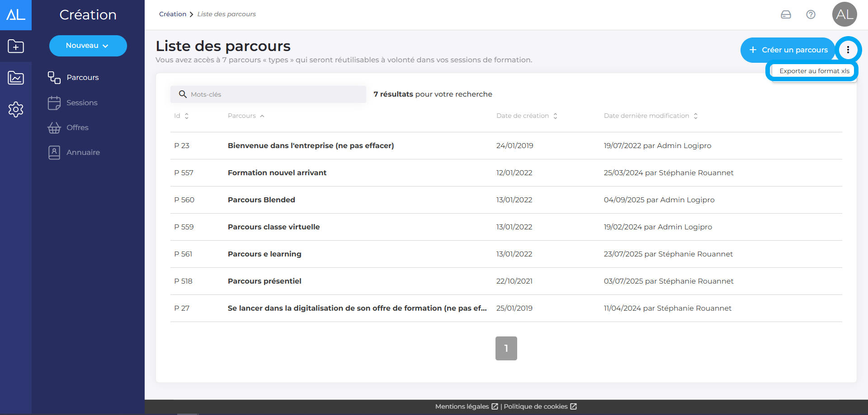Click the AL logo in top-left corner
Screen dimensions: 868x415
pyautogui.click(x=16, y=15)
